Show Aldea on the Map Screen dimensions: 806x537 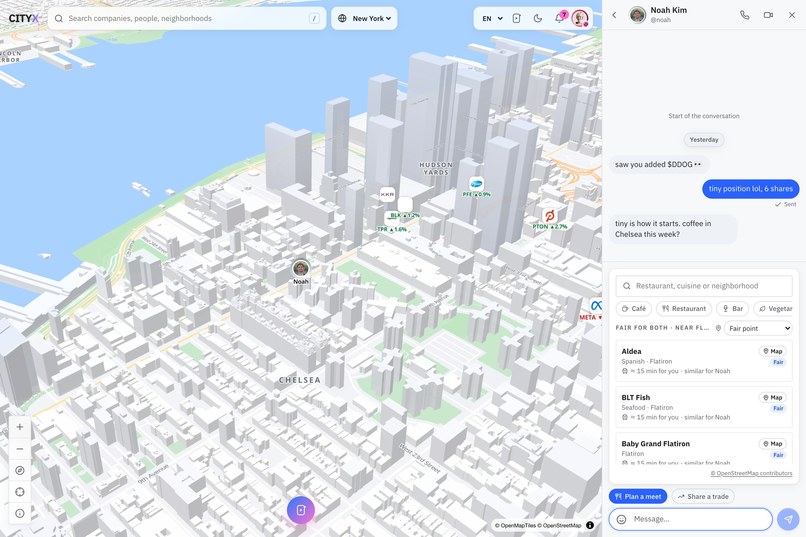[773, 351]
